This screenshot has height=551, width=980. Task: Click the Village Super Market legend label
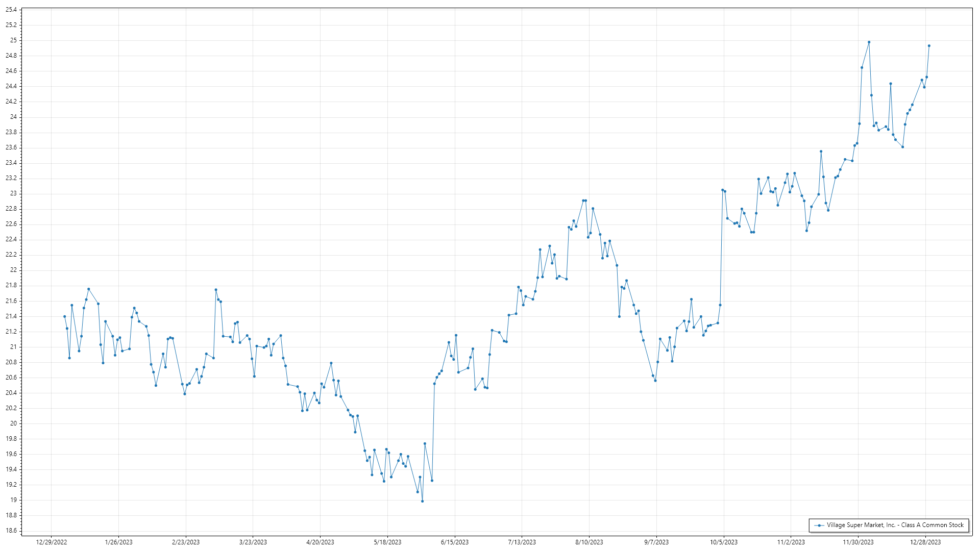point(895,525)
